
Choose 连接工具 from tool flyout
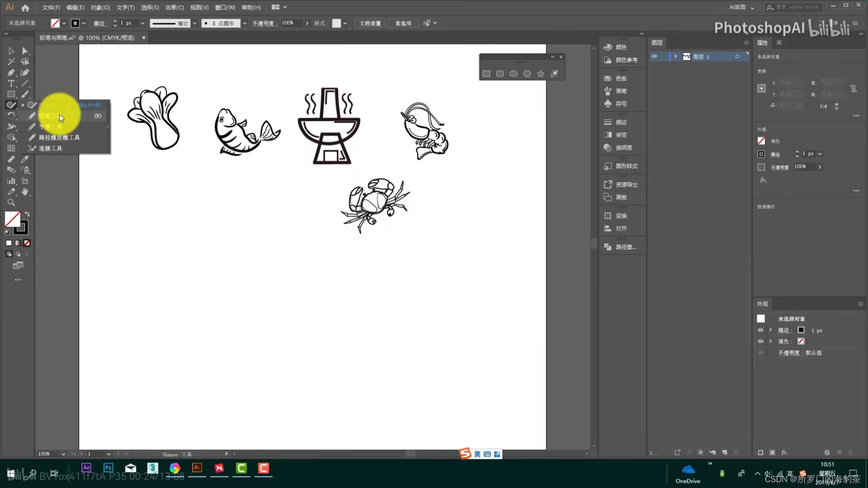click(x=50, y=148)
